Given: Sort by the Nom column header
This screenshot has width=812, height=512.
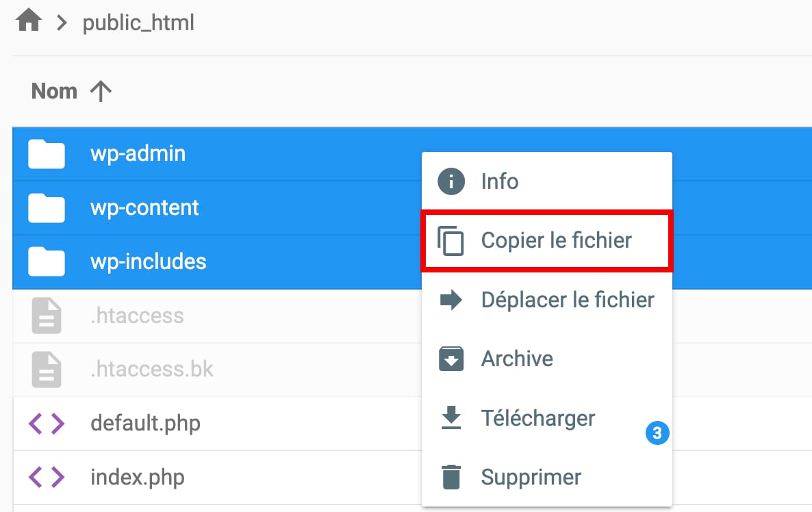Looking at the screenshot, I should click(54, 92).
